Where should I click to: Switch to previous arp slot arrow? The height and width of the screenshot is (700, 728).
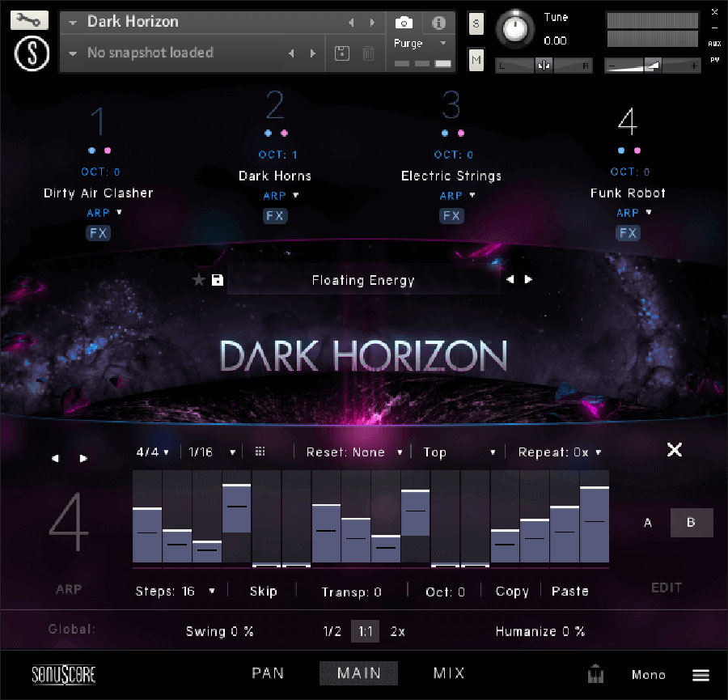coord(55,459)
